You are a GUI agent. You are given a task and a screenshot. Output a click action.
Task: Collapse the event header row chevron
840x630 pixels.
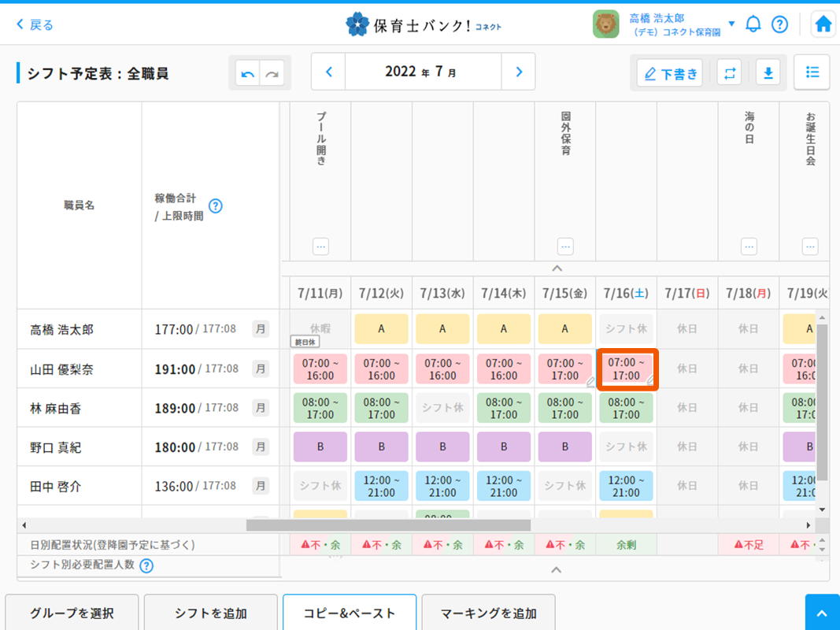point(557,269)
